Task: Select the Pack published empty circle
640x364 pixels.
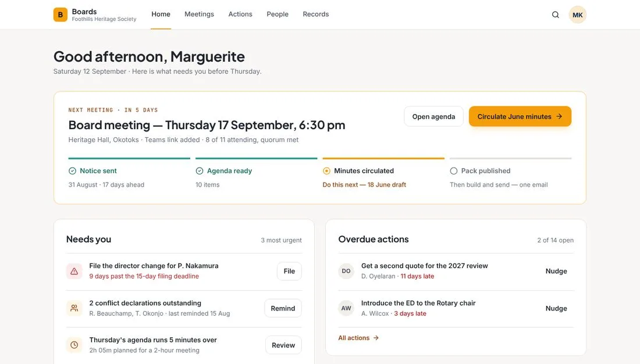Action: (x=453, y=171)
